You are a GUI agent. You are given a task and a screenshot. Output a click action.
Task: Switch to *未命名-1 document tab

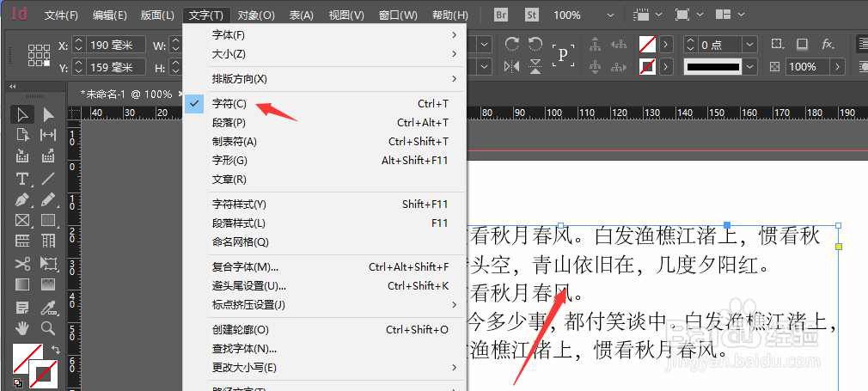(x=126, y=95)
